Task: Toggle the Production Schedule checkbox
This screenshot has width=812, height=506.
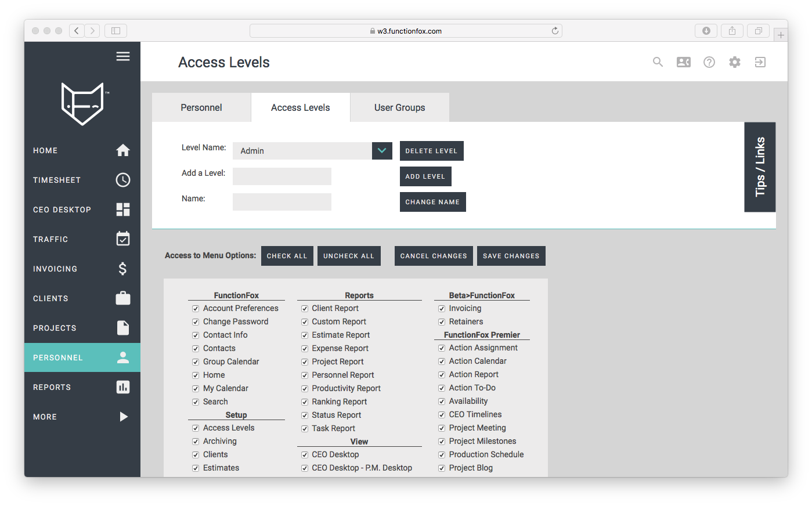Action: point(442,455)
